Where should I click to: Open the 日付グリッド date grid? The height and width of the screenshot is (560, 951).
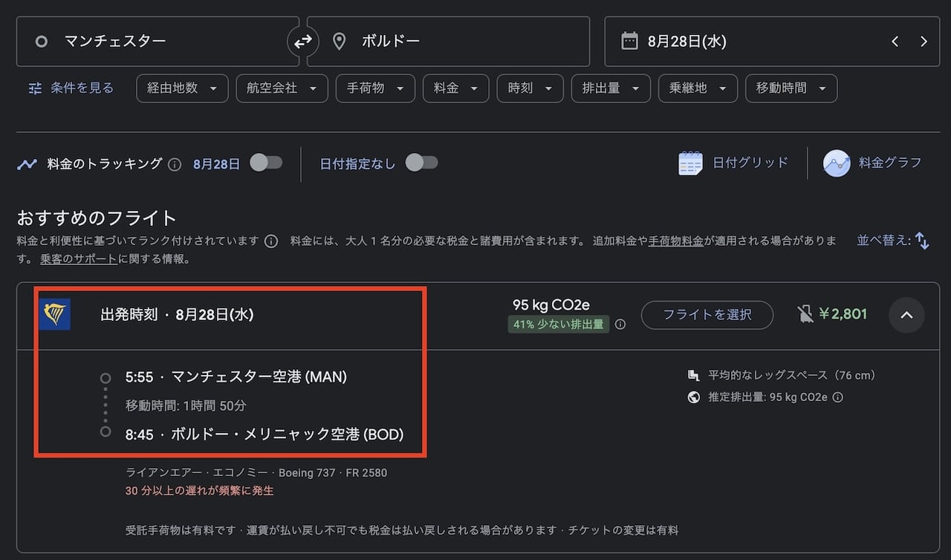coord(733,163)
